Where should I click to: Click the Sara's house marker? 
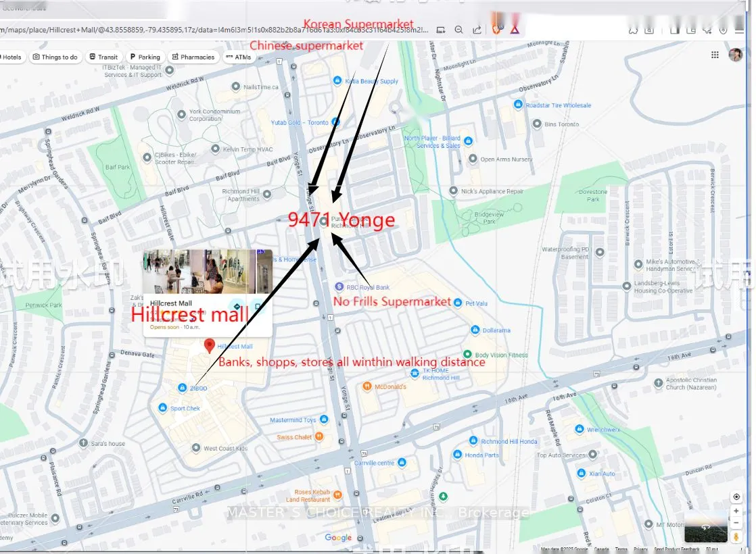click(83, 443)
